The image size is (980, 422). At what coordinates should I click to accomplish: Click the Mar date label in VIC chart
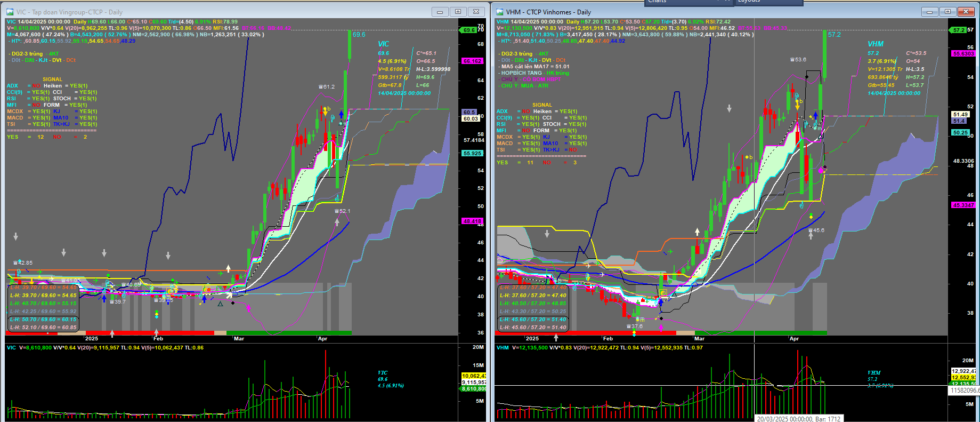pyautogui.click(x=239, y=339)
